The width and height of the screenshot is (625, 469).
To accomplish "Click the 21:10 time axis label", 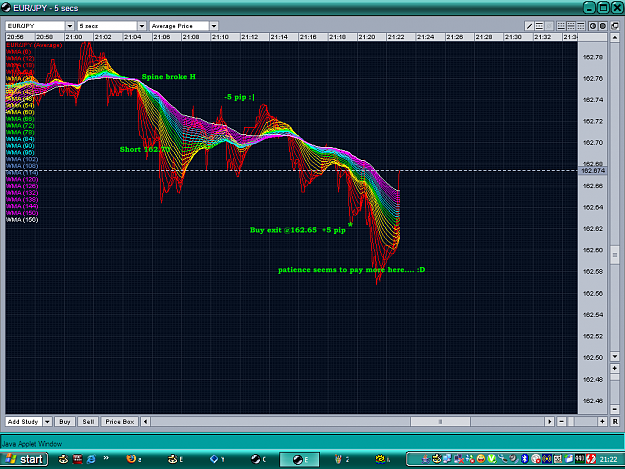I will coord(220,37).
